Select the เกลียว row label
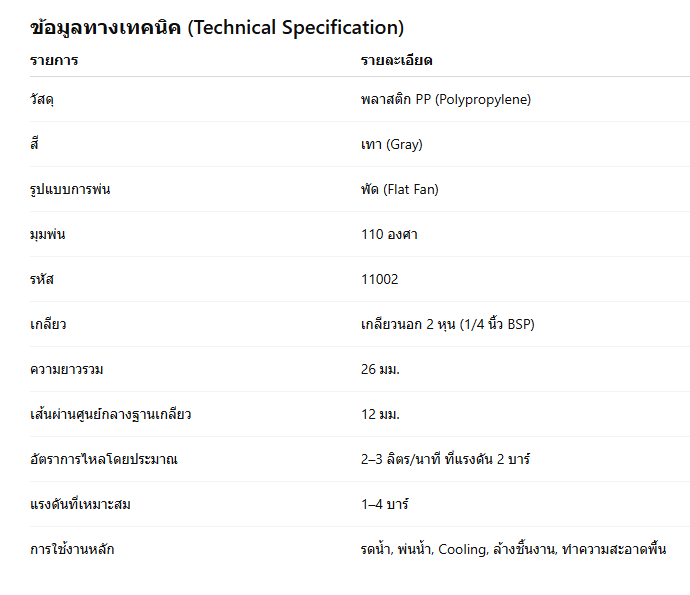This screenshot has height=595, width=690. click(x=49, y=325)
